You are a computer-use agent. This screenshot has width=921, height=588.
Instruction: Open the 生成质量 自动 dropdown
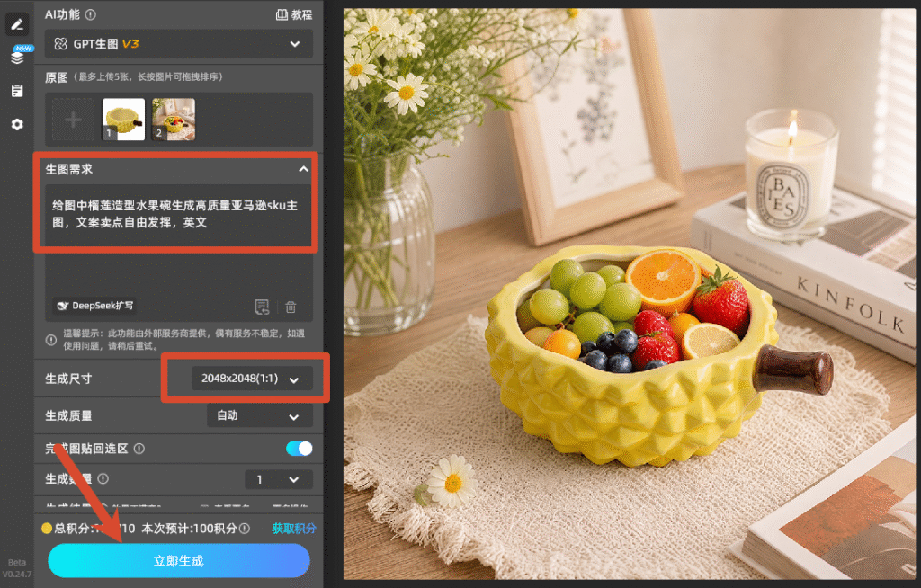click(x=260, y=416)
